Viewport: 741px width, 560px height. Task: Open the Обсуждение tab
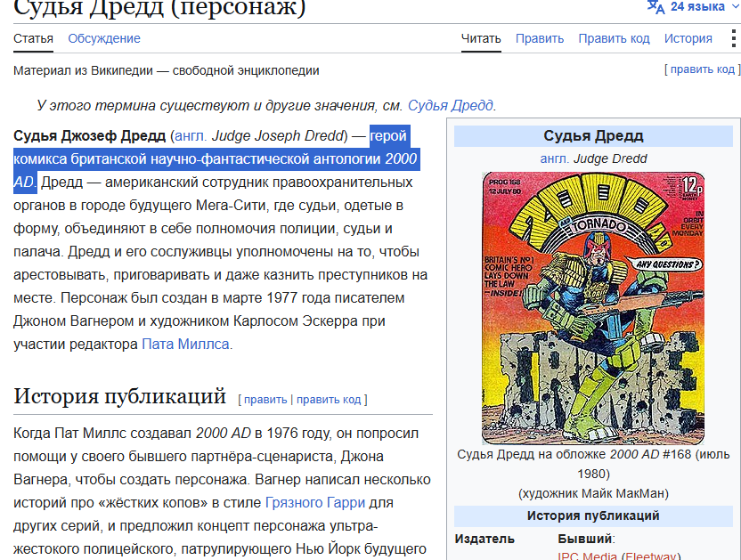(104, 38)
